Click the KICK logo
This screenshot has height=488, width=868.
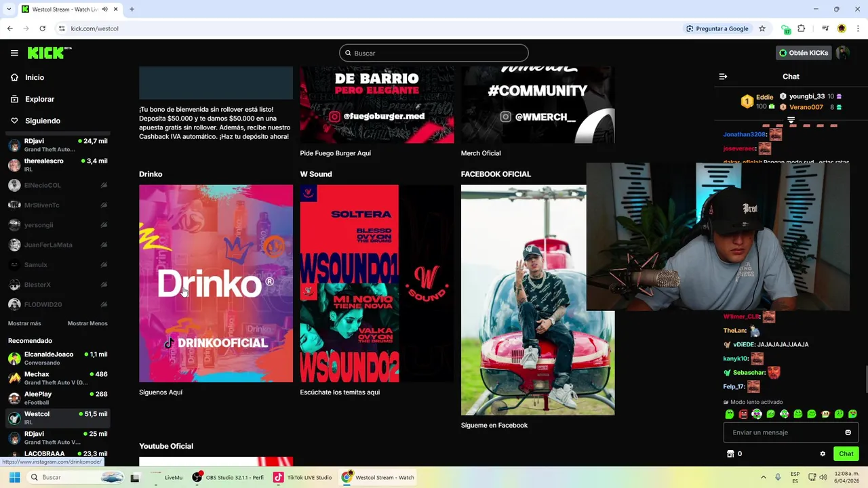[x=49, y=53]
